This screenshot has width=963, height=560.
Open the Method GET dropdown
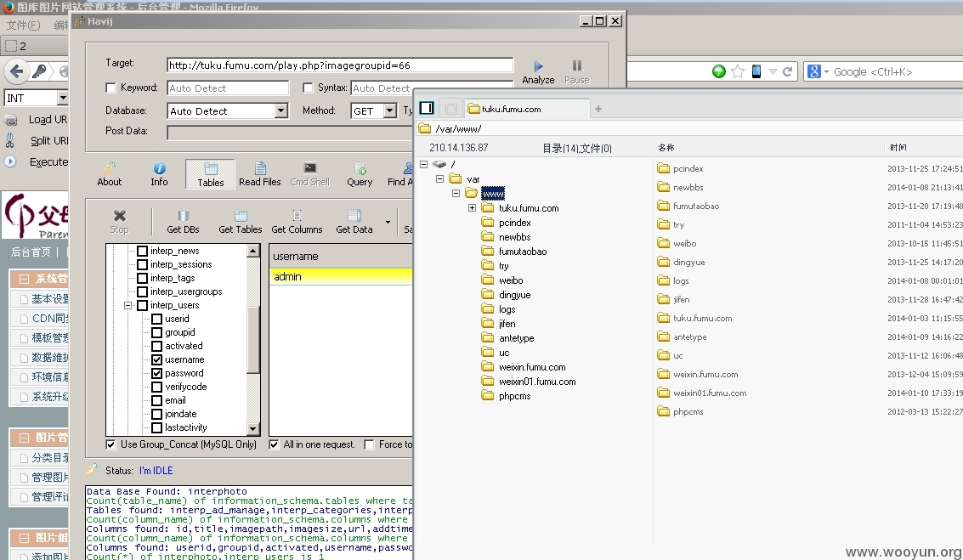(390, 110)
